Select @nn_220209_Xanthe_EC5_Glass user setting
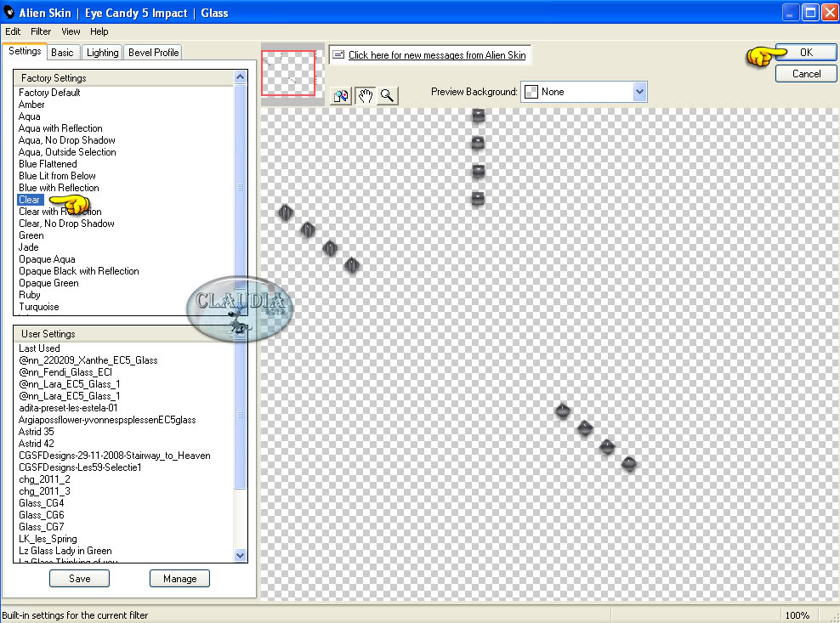840x623 pixels. 88,360
